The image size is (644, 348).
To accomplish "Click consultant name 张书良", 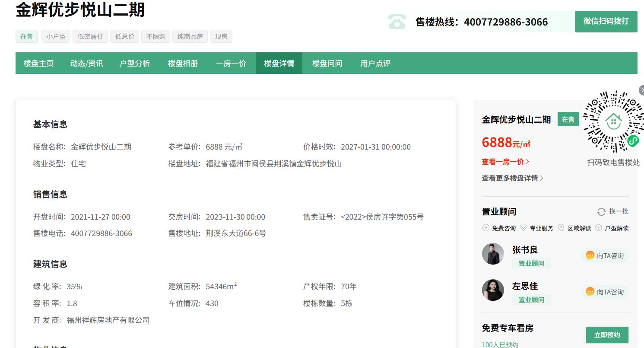I will tap(525, 249).
